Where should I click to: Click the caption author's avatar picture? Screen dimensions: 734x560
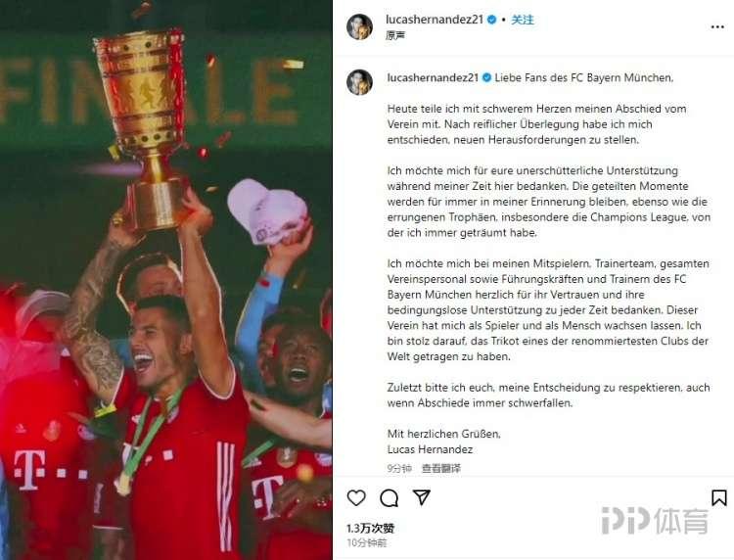tap(359, 82)
